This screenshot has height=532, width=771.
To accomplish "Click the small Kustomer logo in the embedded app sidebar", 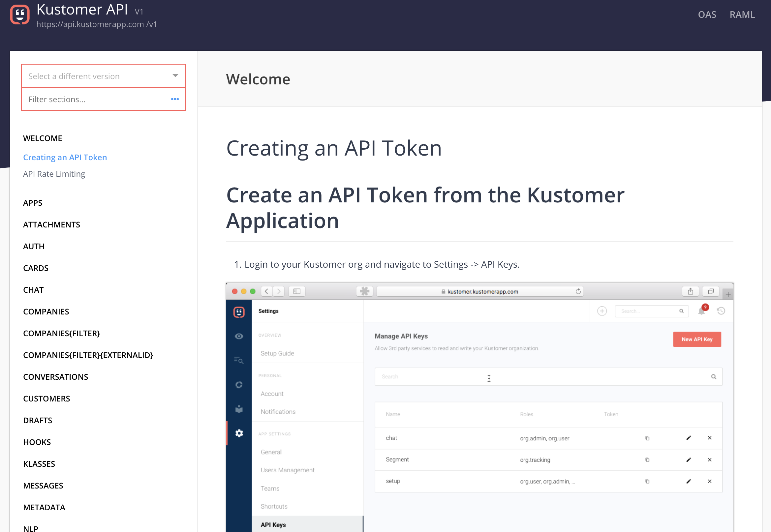I will coord(239,312).
